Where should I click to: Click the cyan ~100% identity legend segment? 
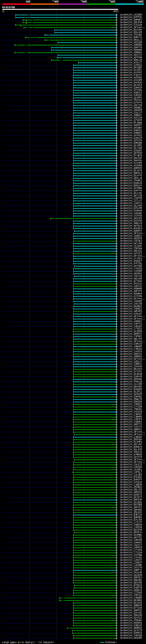130,4
